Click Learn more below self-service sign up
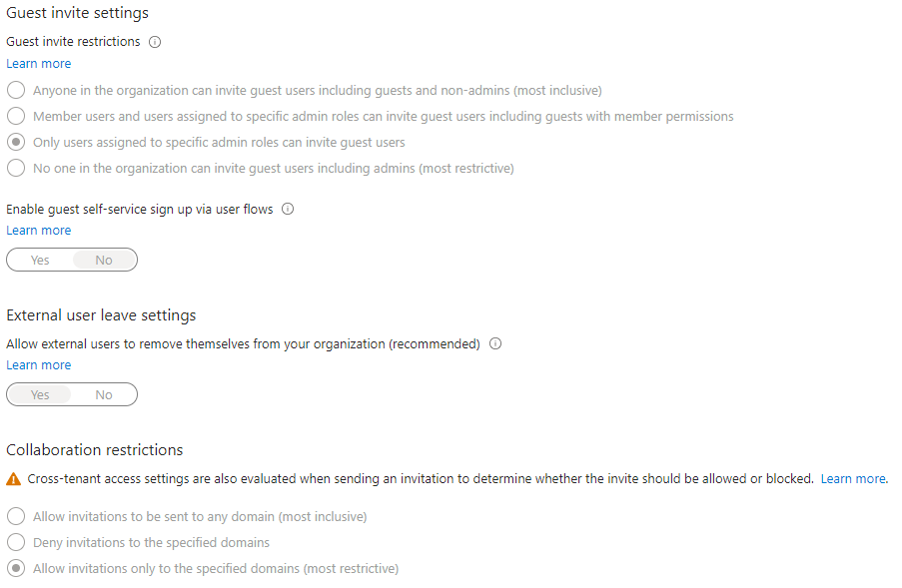Viewport: 902px width, 588px height. (x=38, y=230)
